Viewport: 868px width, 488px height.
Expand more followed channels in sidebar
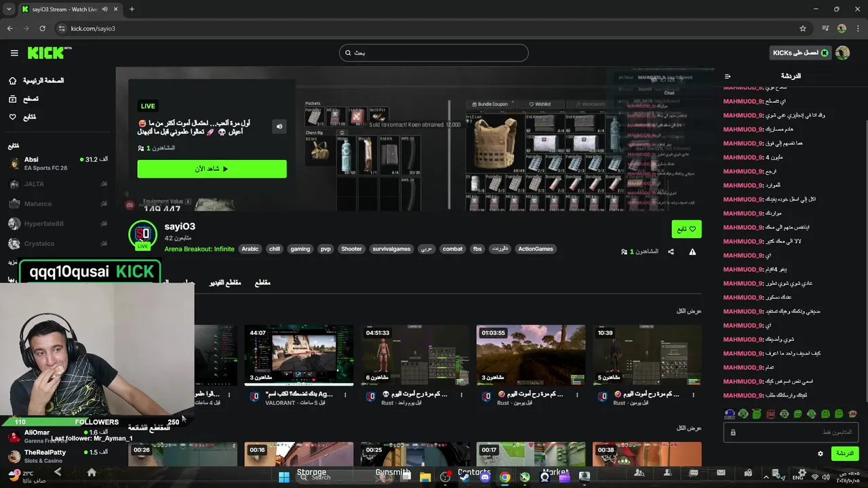point(12,262)
